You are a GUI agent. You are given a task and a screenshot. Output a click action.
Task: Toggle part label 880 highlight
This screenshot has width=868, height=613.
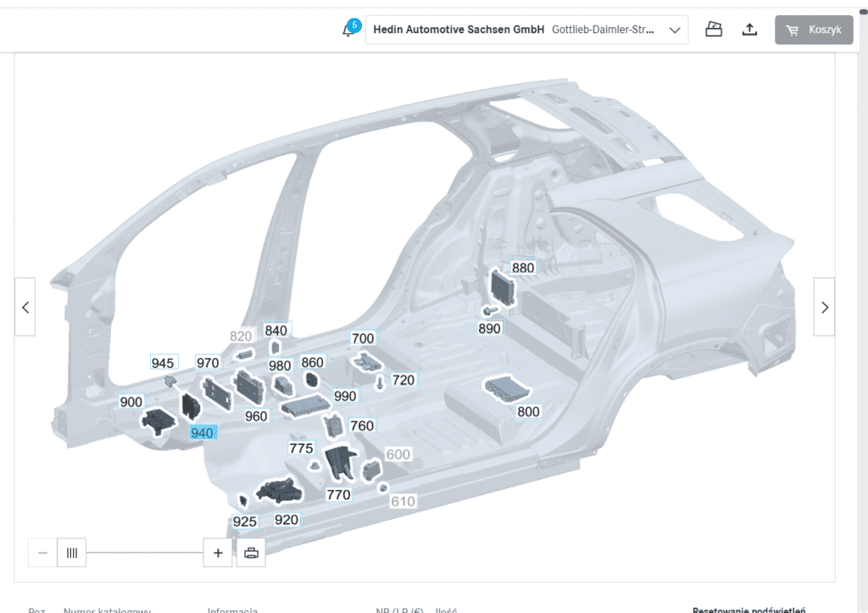click(522, 267)
